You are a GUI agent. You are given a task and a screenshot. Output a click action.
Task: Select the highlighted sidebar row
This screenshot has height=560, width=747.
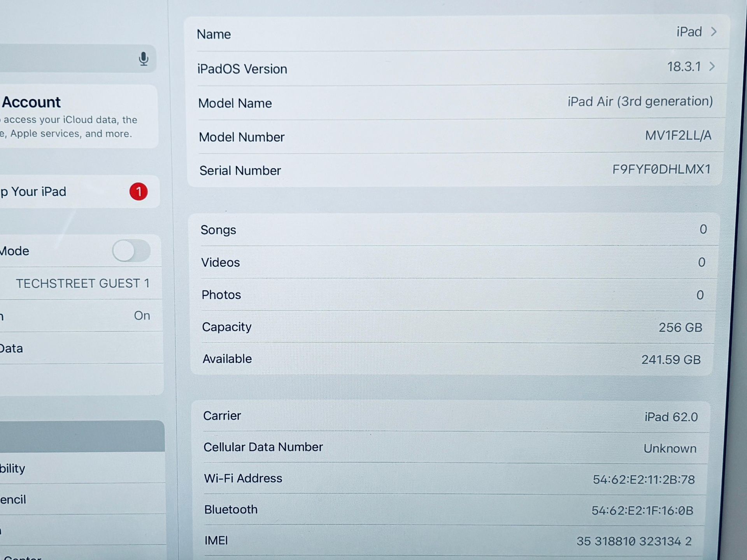[x=82, y=436]
